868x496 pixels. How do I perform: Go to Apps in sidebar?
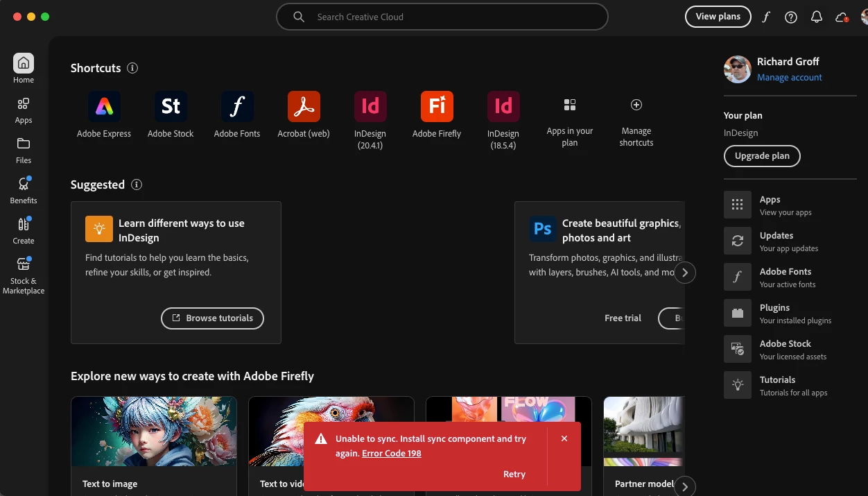[24, 110]
